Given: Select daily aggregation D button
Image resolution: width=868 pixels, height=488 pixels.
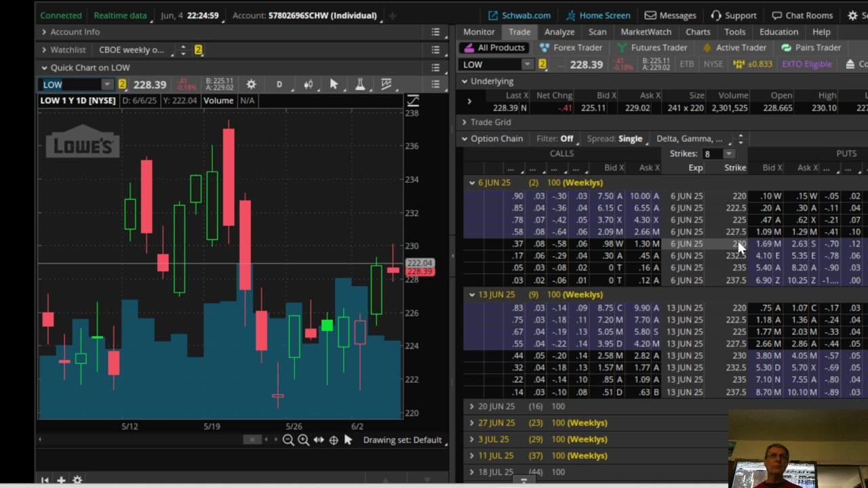Looking at the screenshot, I should [x=279, y=84].
